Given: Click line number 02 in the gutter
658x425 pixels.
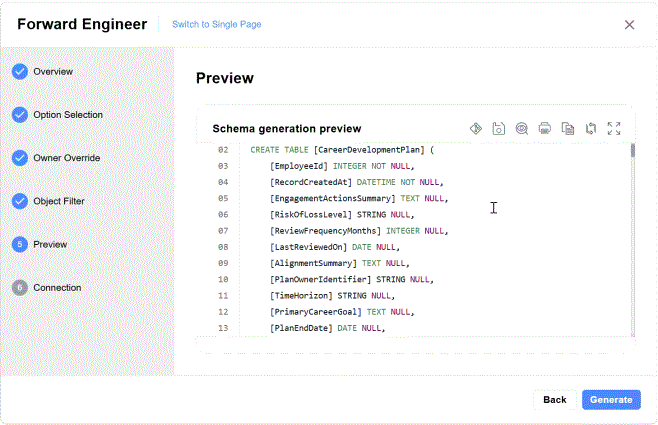Looking at the screenshot, I should (x=223, y=150).
